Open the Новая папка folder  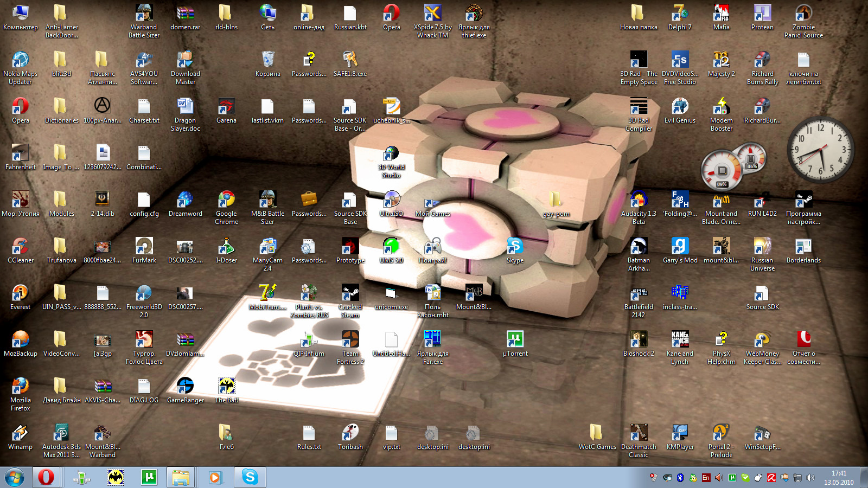[639, 13]
